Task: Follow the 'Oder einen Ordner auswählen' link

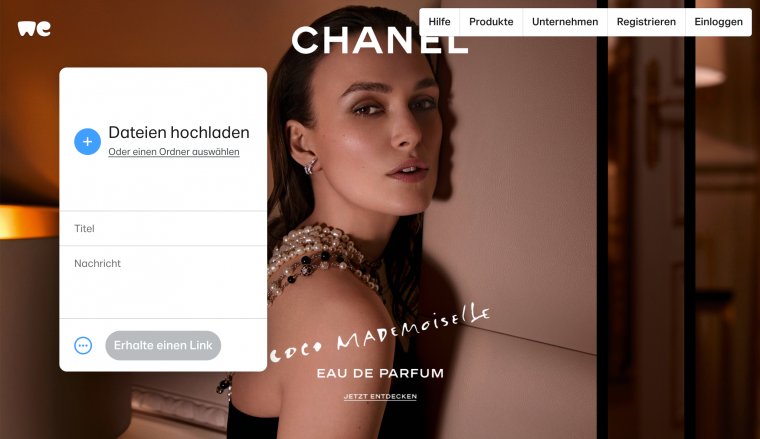Action: pos(174,152)
